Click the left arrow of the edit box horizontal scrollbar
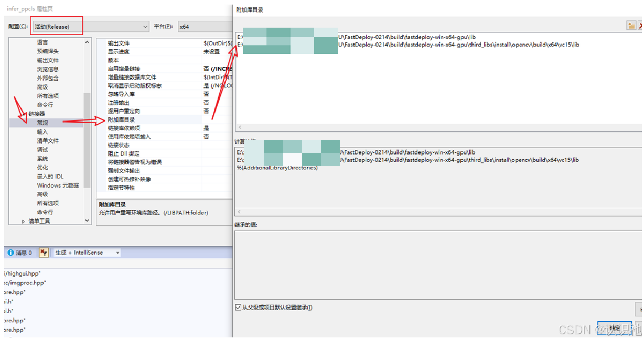The image size is (644, 340). tap(240, 127)
